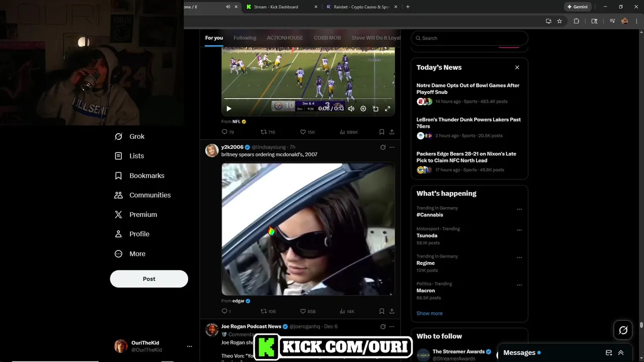Open options for Regime trend
This screenshot has width=644, height=362.
519,257
